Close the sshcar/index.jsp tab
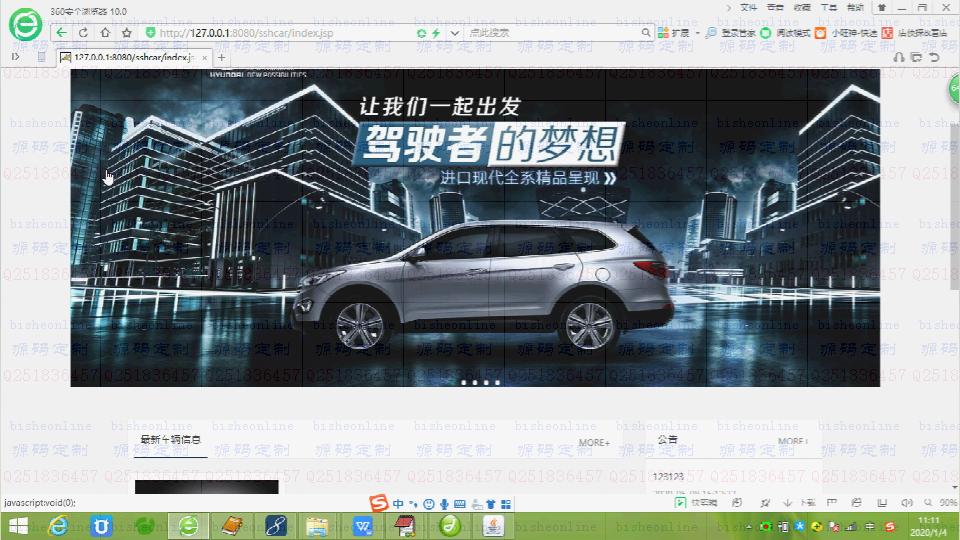Screen dimensions: 960x540 [204, 58]
